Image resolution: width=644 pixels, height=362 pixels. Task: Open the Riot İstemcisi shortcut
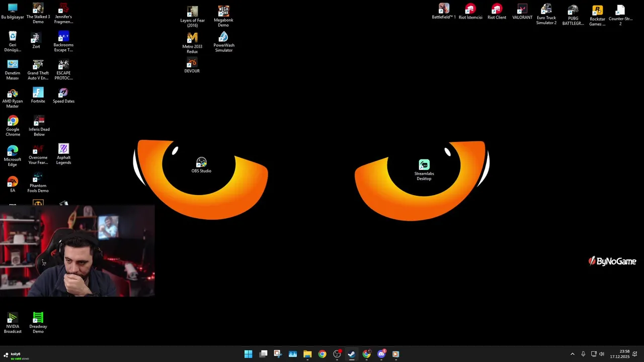[x=470, y=12]
